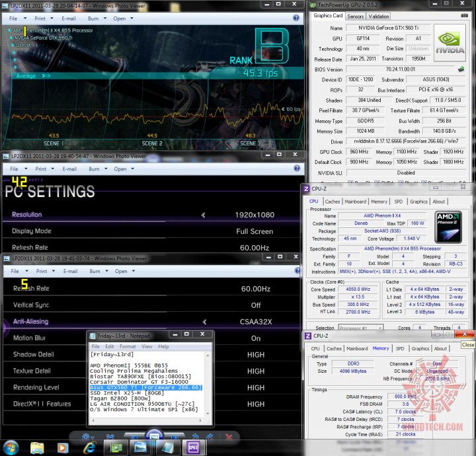Click the previous image control in Photo Viewer

click(134, 437)
